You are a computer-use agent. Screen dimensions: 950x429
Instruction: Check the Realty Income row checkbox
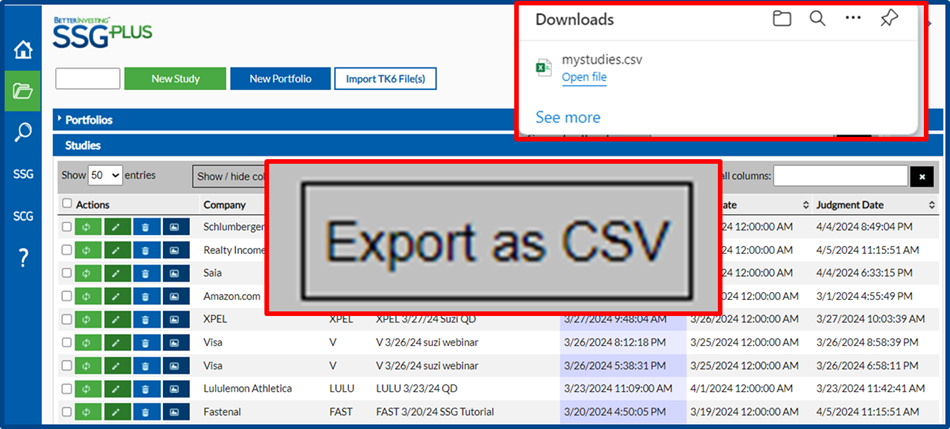coord(67,249)
